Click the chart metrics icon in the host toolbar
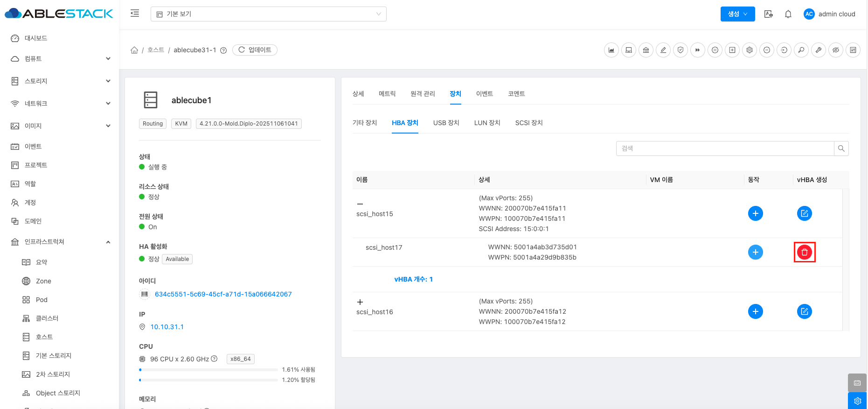Image resolution: width=868 pixels, height=409 pixels. (x=611, y=50)
